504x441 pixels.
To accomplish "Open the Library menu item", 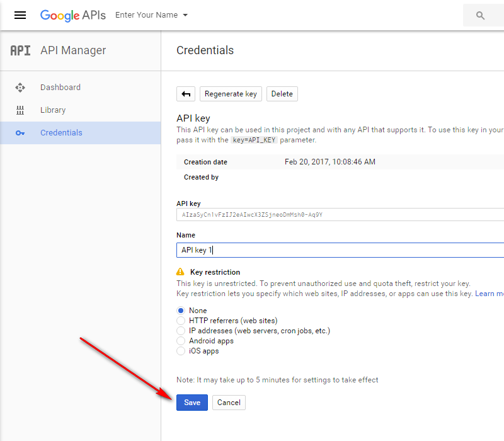I will (53, 110).
